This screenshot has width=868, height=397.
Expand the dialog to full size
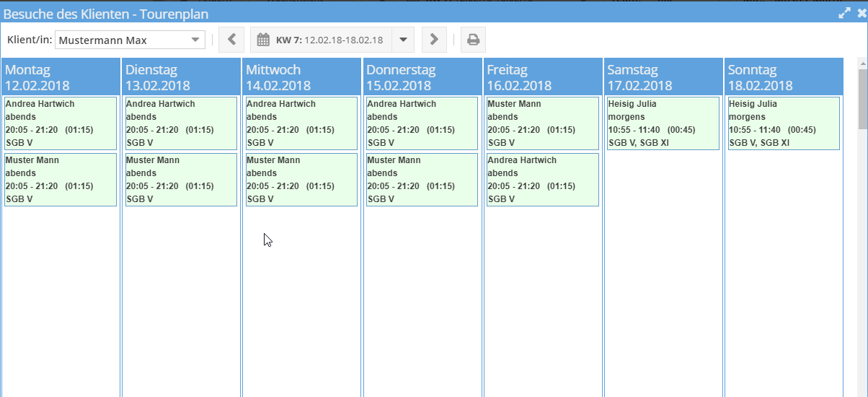pos(844,13)
